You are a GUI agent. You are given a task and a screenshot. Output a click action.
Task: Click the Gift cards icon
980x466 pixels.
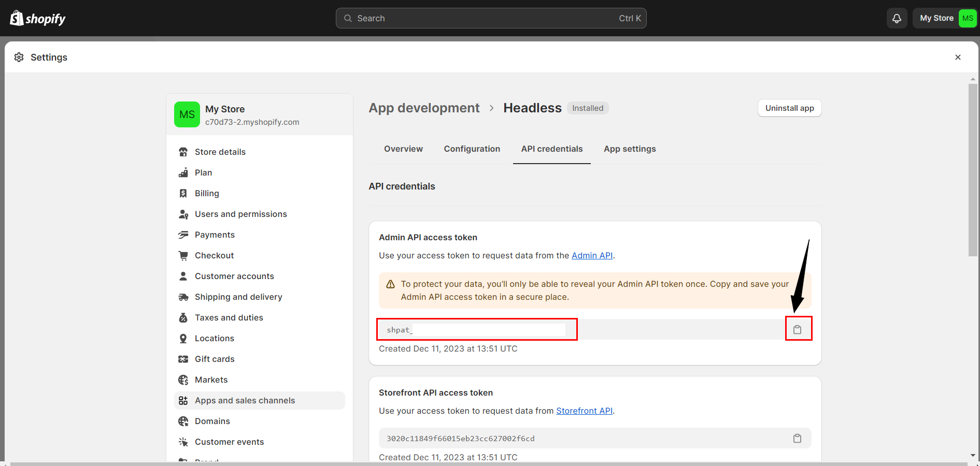tap(183, 359)
